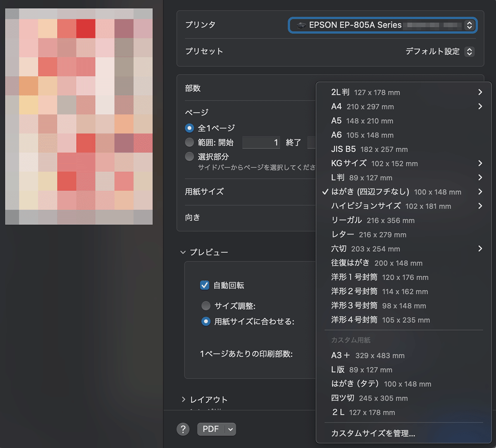Choose custom 四ツ切 245 x 305 mm
Image resolution: width=496 pixels, height=448 pixels.
pyautogui.click(x=404, y=398)
